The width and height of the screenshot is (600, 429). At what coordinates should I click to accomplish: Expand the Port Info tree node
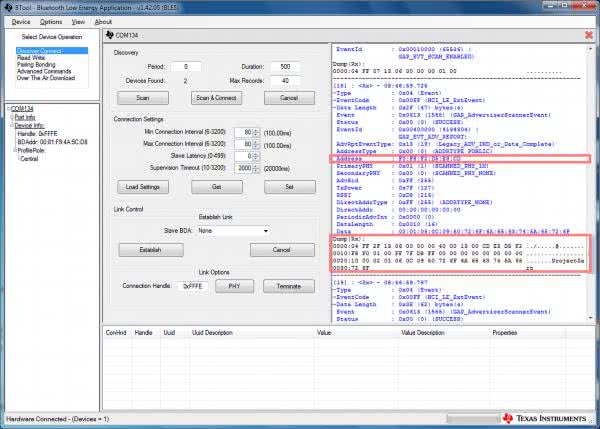point(10,117)
